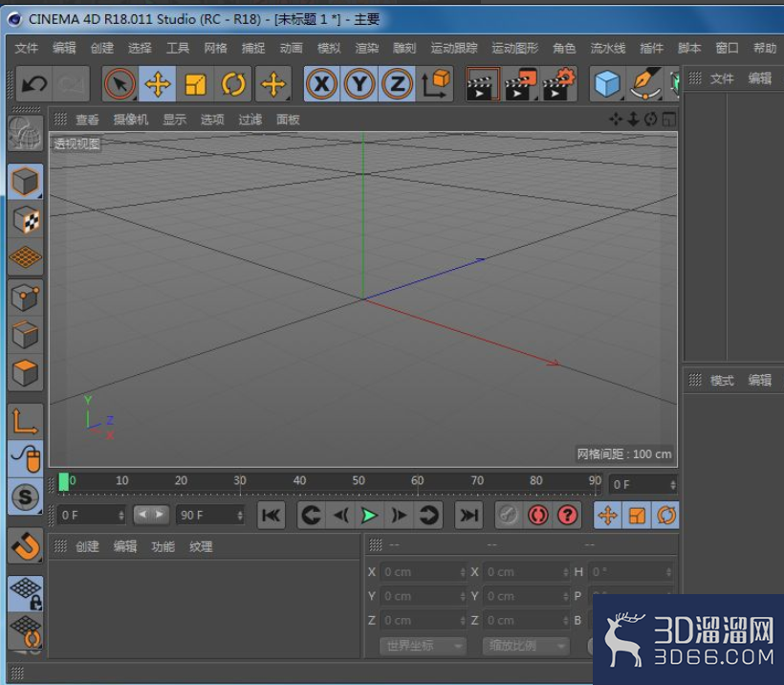Switch to Texture mode checker cube
Image resolution: width=784 pixels, height=685 pixels.
[x=25, y=220]
